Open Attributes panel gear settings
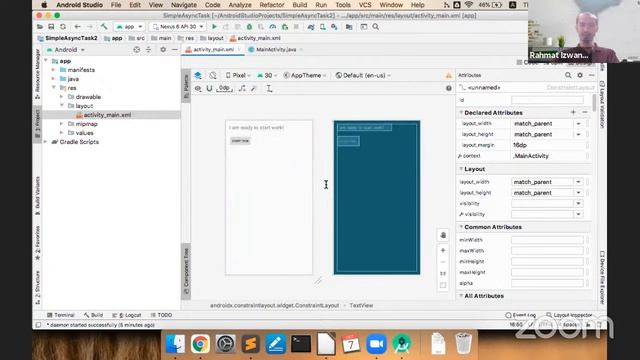This screenshot has width=640, height=360. click(580, 75)
